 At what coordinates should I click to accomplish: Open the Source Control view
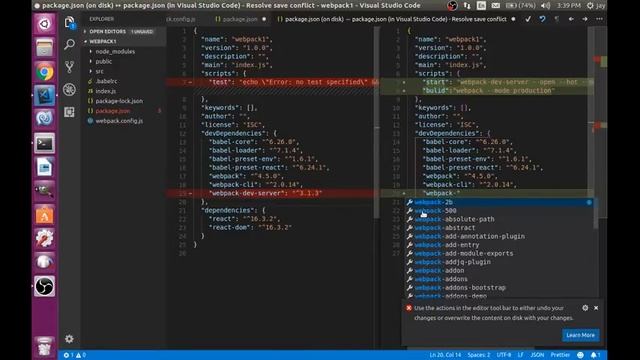point(69,67)
